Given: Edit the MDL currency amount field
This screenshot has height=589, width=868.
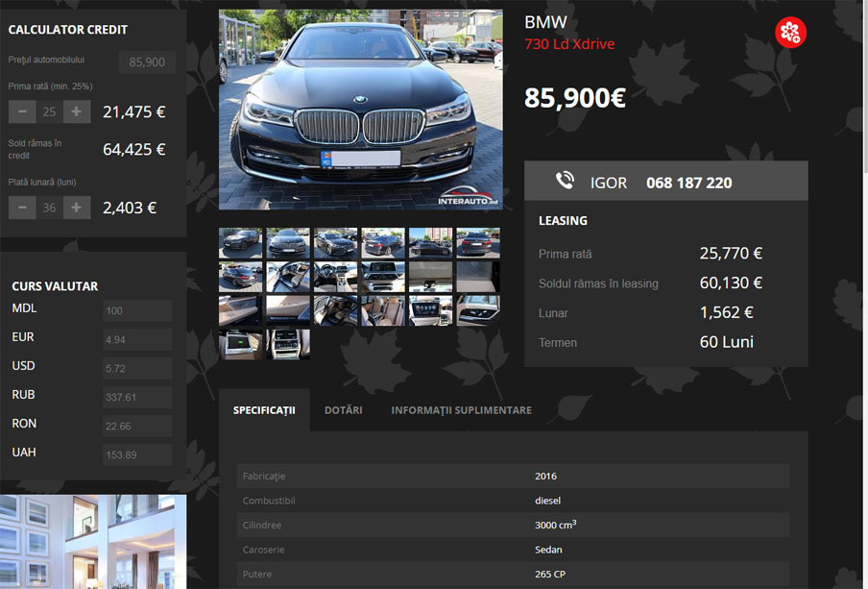Looking at the screenshot, I should tap(137, 311).
